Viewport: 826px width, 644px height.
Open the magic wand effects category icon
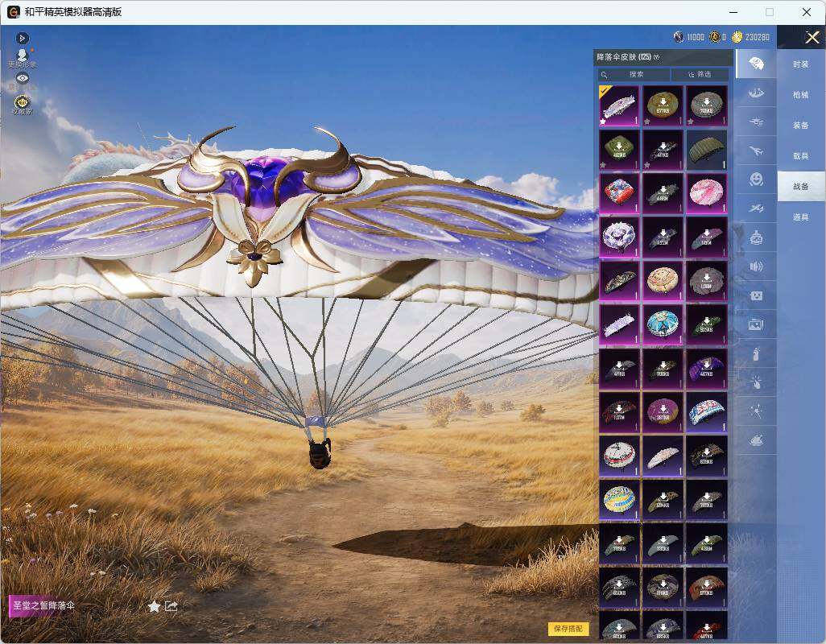(x=756, y=411)
